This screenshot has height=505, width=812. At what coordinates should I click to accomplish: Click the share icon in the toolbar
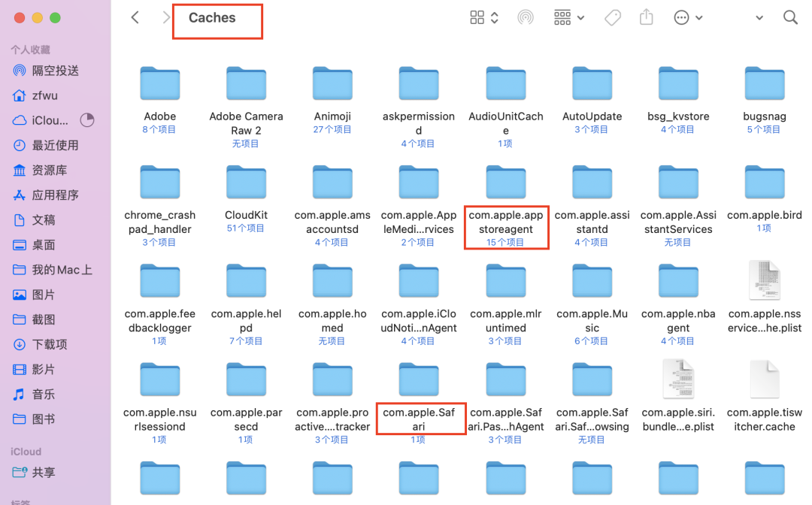pos(647,17)
